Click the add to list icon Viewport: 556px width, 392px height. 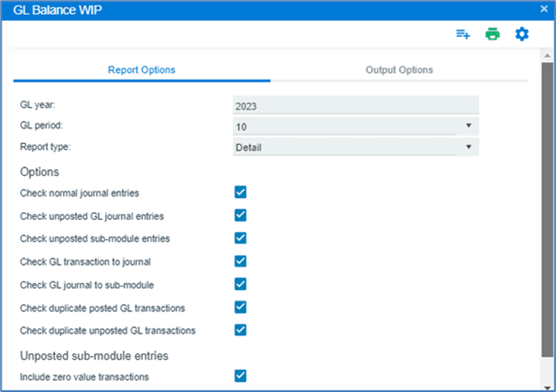[463, 35]
